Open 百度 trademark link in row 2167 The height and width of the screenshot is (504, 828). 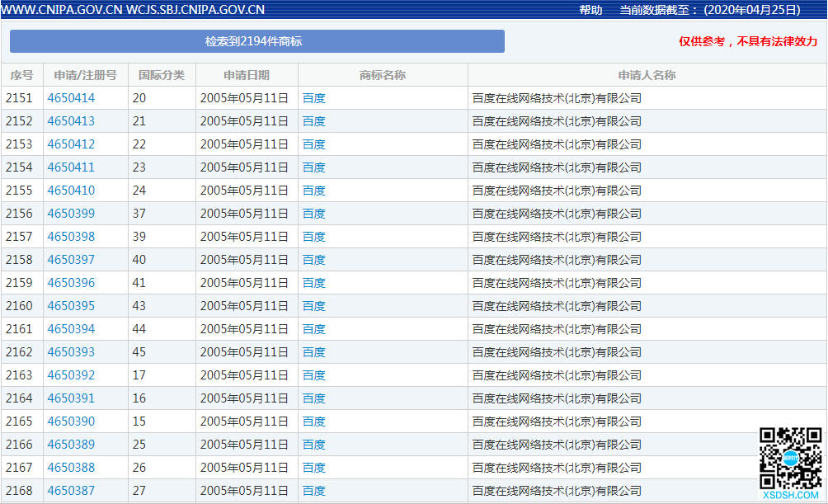pyautogui.click(x=313, y=468)
